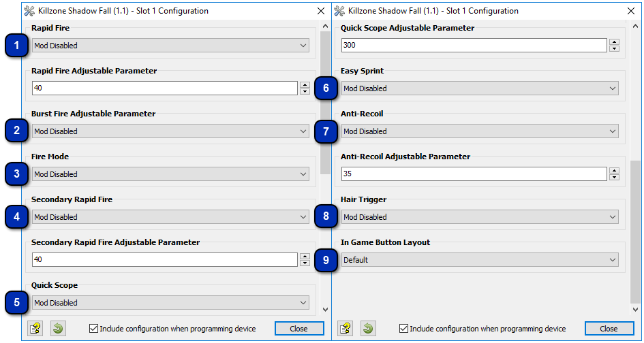Click green reset icon in right window

pos(368,328)
